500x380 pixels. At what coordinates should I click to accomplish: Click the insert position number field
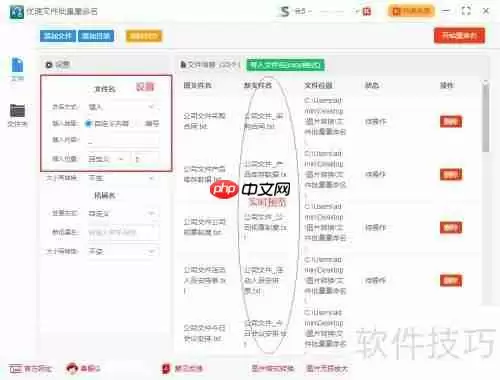(x=145, y=159)
